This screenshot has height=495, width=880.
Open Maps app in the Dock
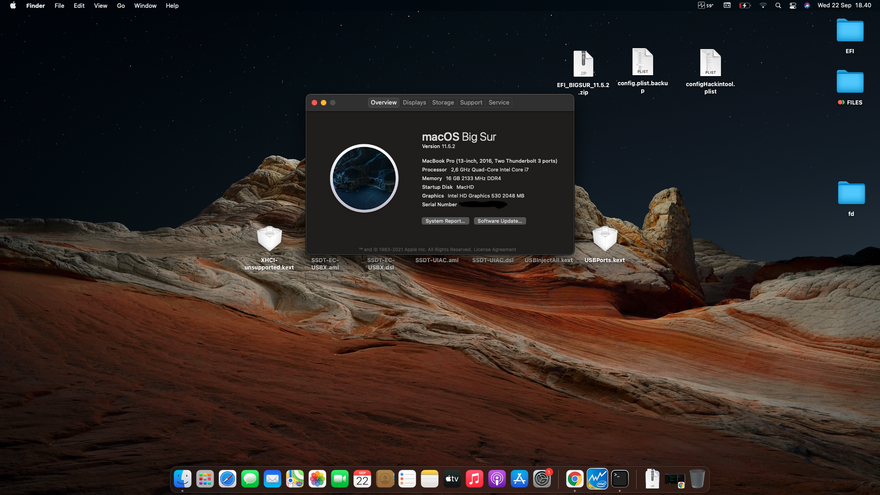click(295, 479)
